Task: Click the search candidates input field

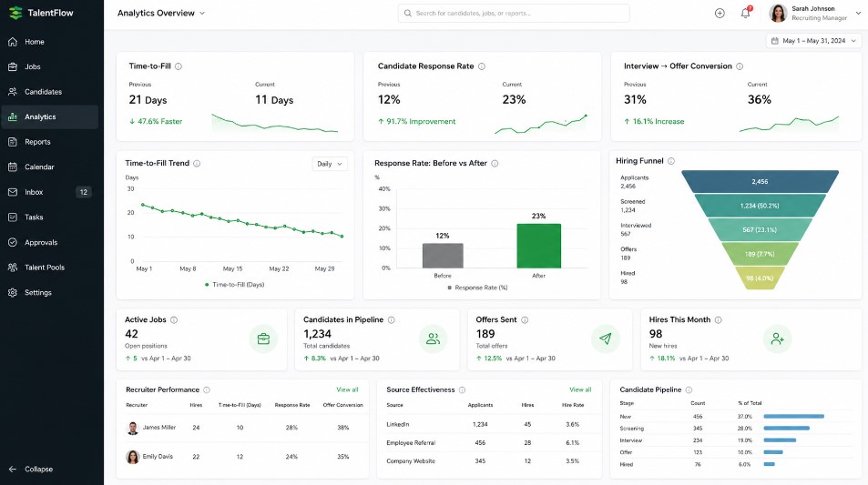Action: tap(513, 14)
